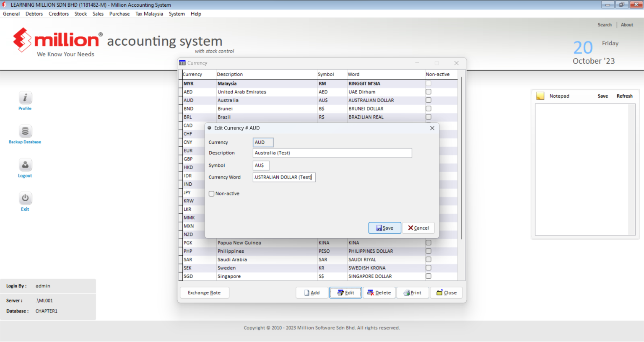This screenshot has width=644, height=342.
Task: Toggle Non-active checkbox for SGD row
Action: coord(428,276)
